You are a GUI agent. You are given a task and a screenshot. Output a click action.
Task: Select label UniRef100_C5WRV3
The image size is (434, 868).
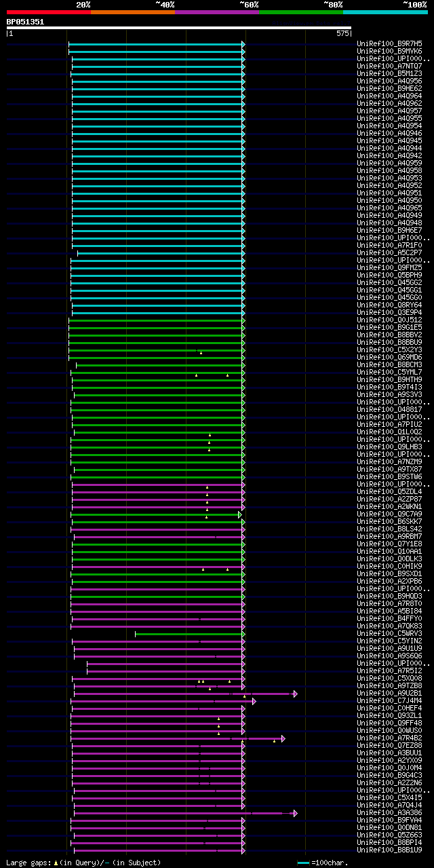pyautogui.click(x=389, y=634)
